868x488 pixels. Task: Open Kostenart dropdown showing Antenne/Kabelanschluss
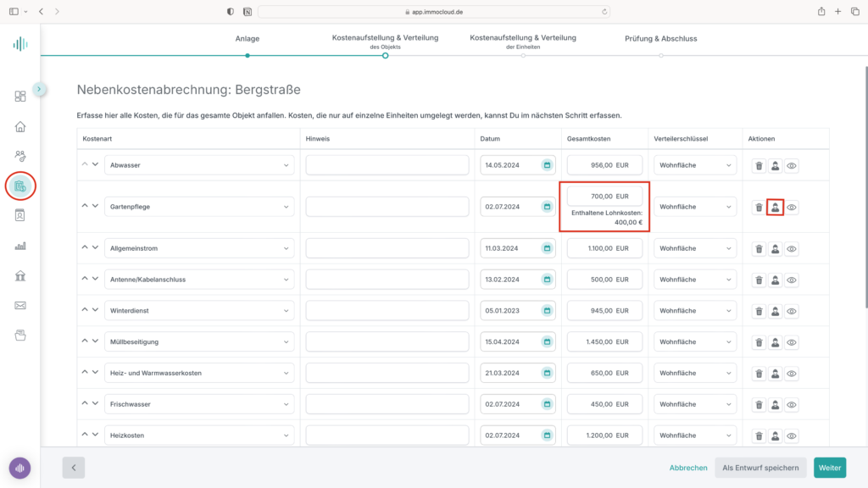click(199, 280)
